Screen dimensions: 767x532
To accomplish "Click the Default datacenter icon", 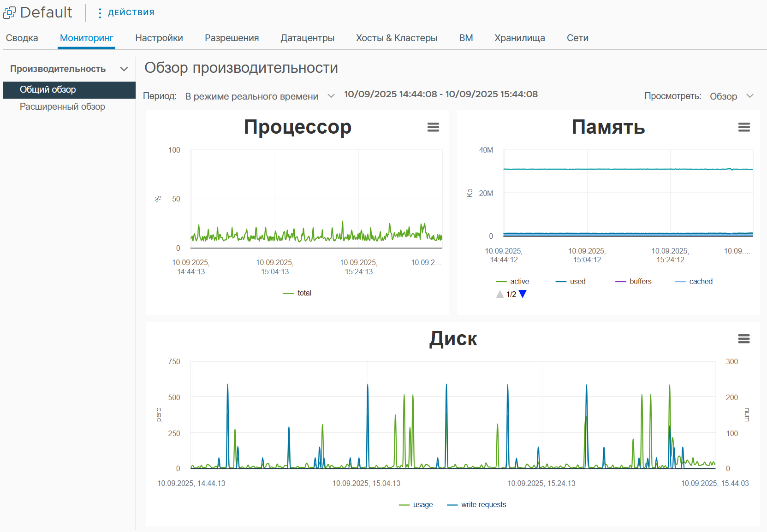I will click(9, 12).
